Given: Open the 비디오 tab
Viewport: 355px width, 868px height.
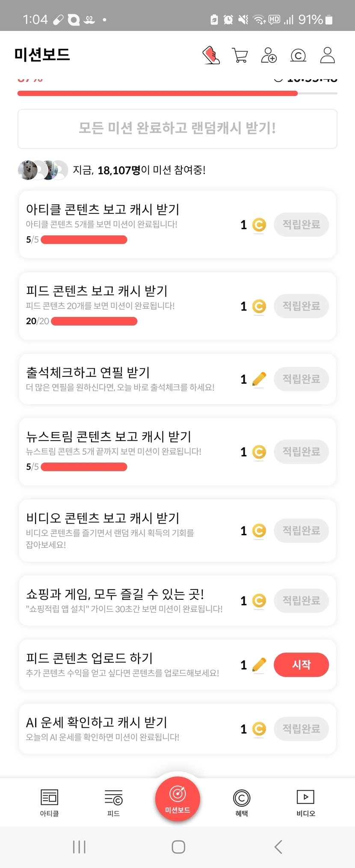Looking at the screenshot, I should click(x=305, y=803).
